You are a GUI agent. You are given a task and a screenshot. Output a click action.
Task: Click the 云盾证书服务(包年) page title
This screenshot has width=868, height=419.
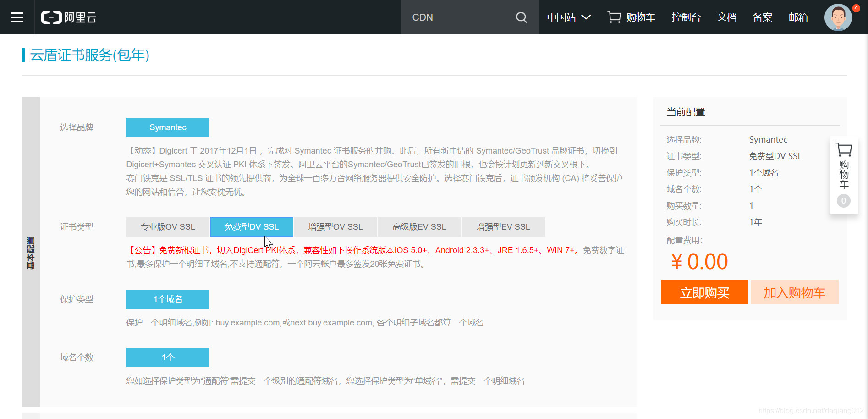(90, 55)
